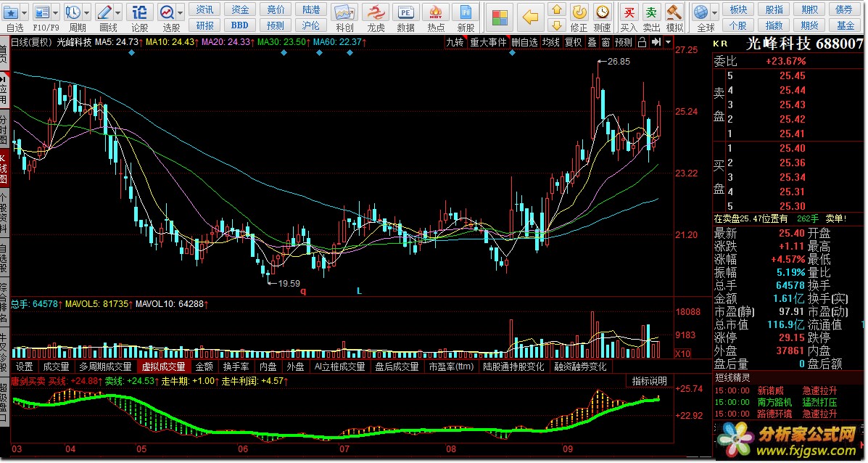Click the 资讯 news button
Screen dimensions: 868x463
204,9
